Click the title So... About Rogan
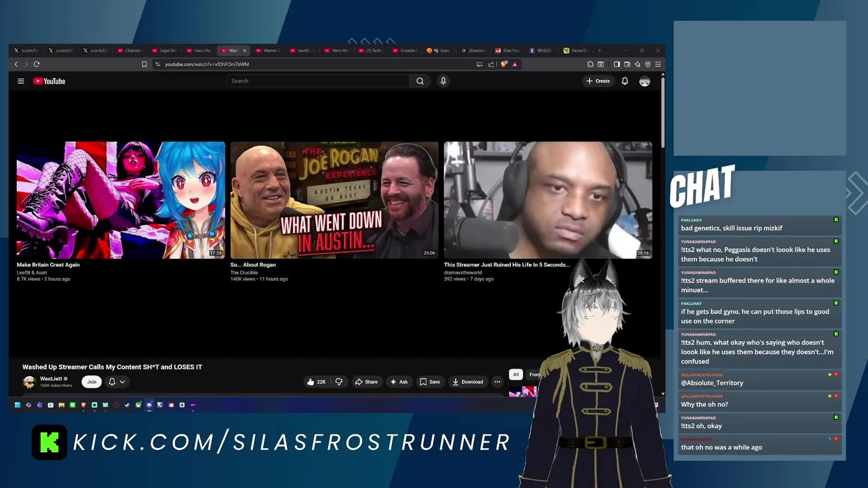The width and height of the screenshot is (868, 488). [x=253, y=265]
